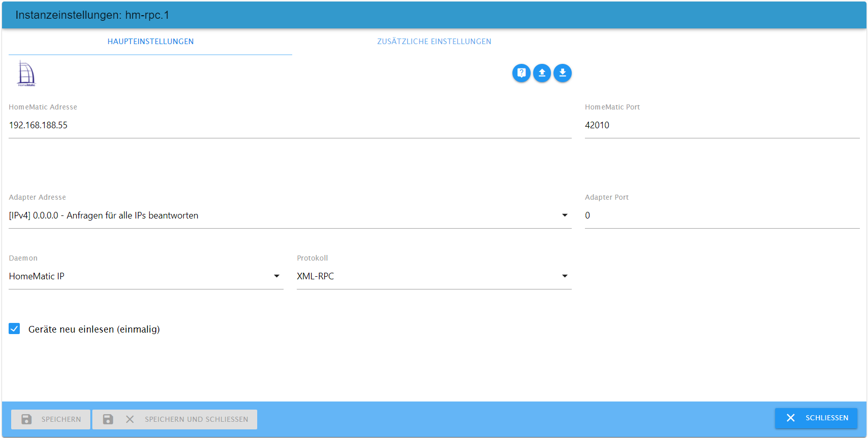This screenshot has height=438, width=868.
Task: Click the Adapter Port input field
Action: (x=722, y=215)
